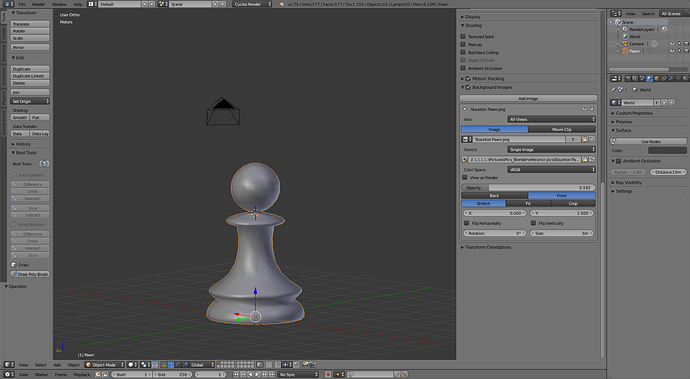Click the Pawn mesh icon in the Outliner
The image size is (690, 379).
(x=625, y=51)
